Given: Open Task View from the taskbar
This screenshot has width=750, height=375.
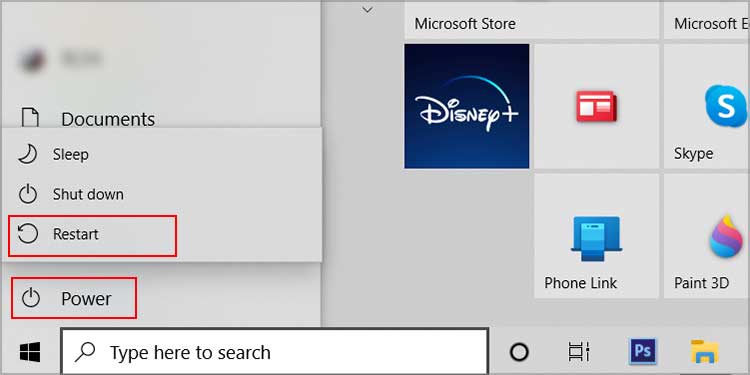Looking at the screenshot, I should pyautogui.click(x=579, y=353).
